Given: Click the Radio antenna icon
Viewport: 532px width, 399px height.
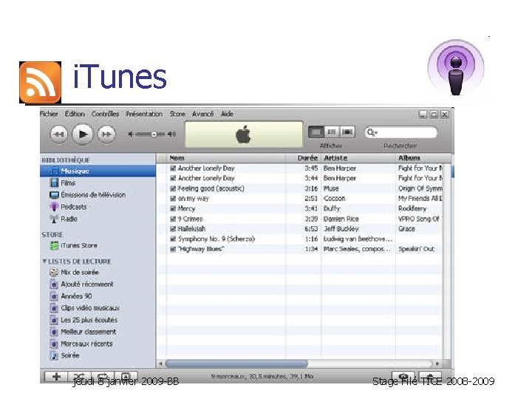Looking at the screenshot, I should point(54,219).
